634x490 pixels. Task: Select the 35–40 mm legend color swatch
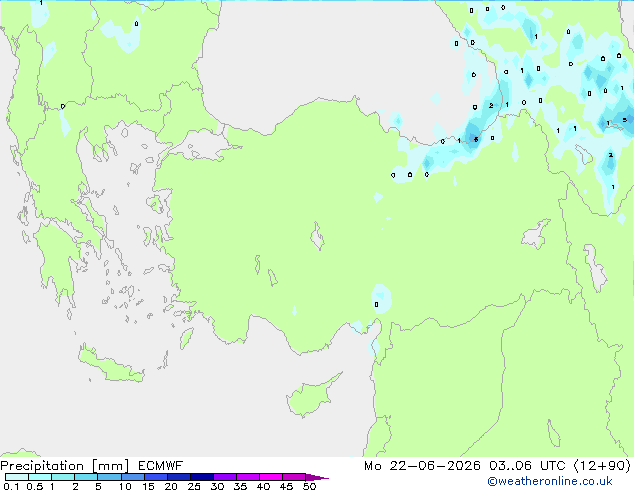[x=247, y=477]
